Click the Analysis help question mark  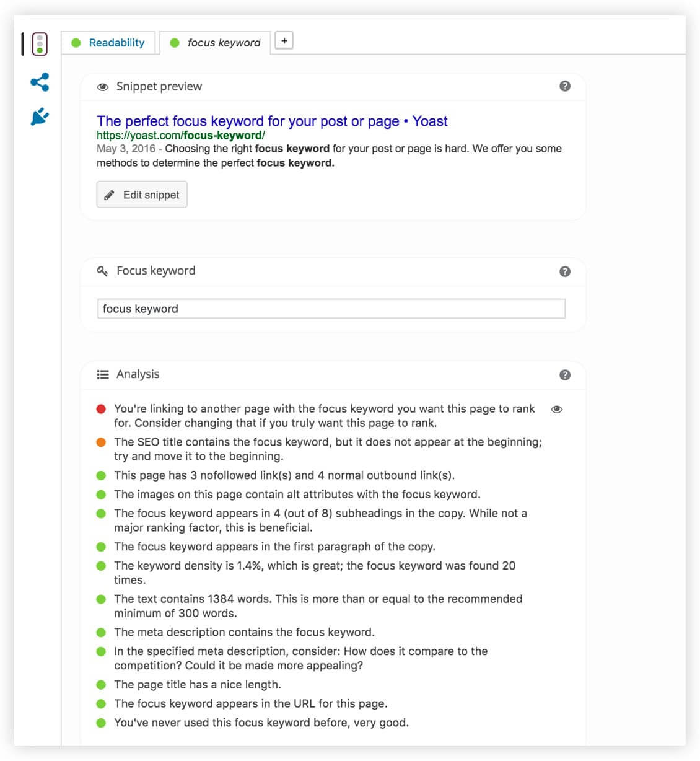pos(564,375)
